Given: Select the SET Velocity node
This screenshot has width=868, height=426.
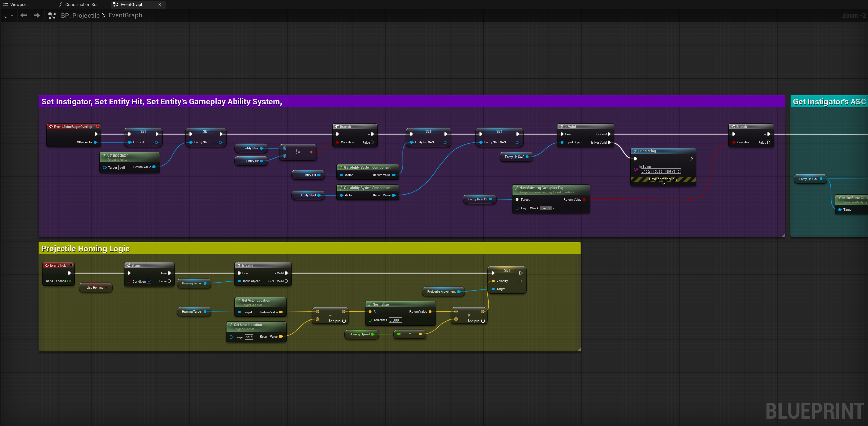Looking at the screenshot, I should click(507, 280).
